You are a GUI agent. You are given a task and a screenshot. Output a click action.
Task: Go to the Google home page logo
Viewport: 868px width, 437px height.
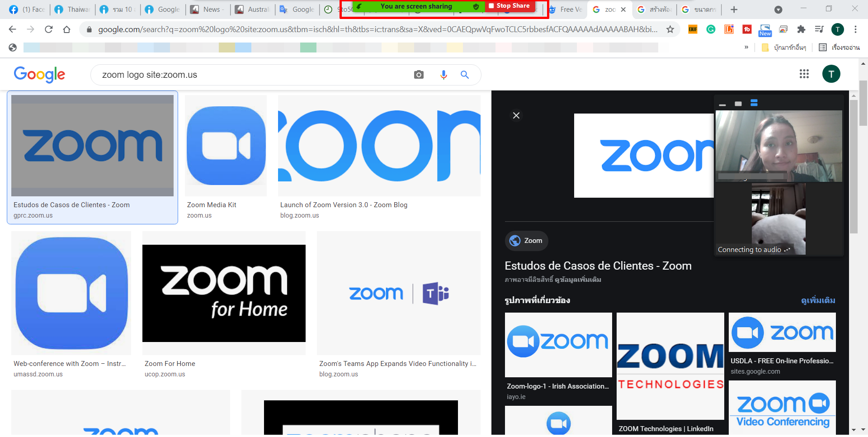[x=39, y=75]
